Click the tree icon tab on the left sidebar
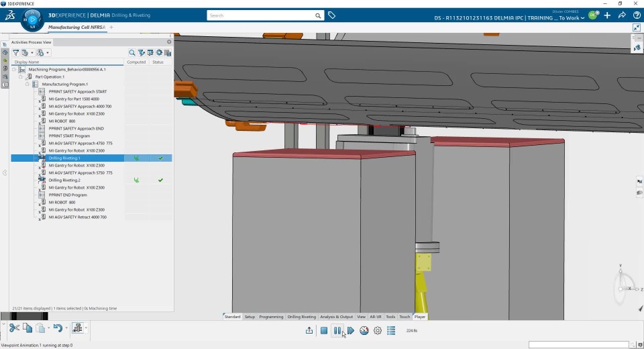 [5, 44]
